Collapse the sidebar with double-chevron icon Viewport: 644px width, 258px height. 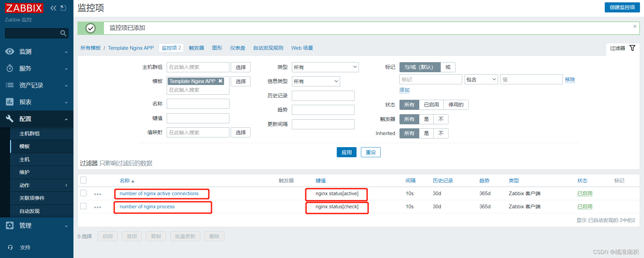click(x=53, y=8)
